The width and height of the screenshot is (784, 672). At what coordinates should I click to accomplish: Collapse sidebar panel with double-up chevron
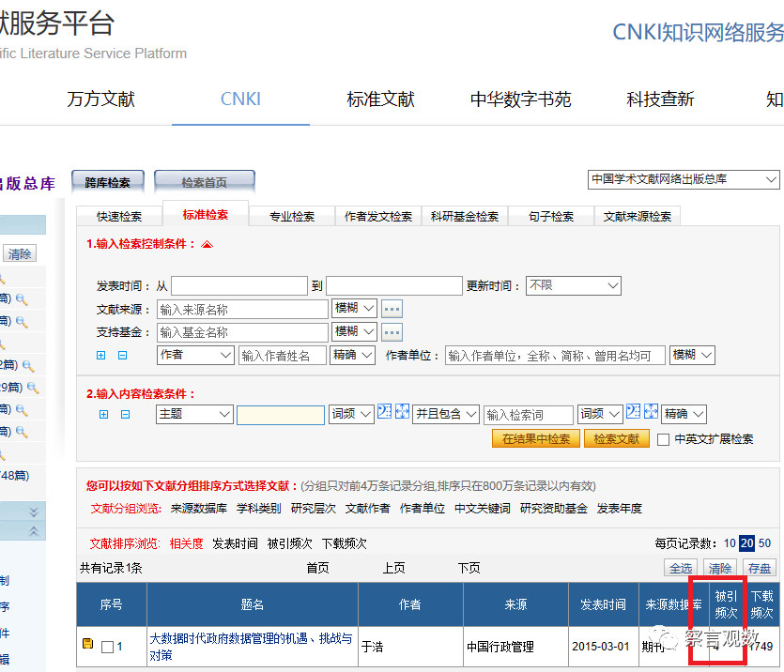point(34,531)
